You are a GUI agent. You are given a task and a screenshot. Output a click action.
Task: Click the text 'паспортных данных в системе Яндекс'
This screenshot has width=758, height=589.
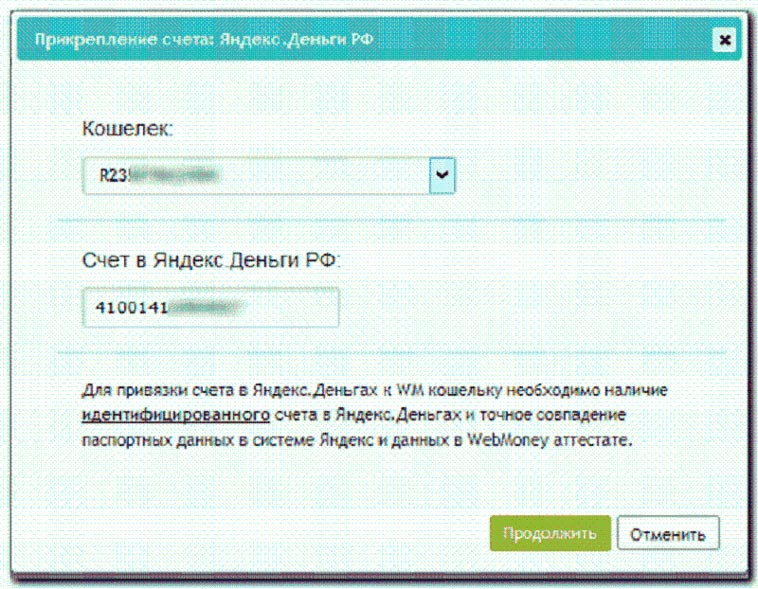click(x=227, y=440)
